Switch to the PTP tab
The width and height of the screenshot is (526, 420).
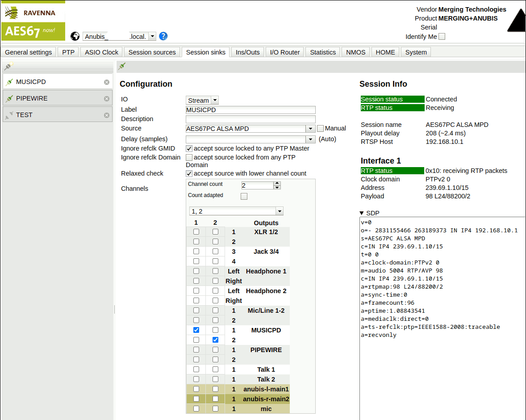point(68,52)
